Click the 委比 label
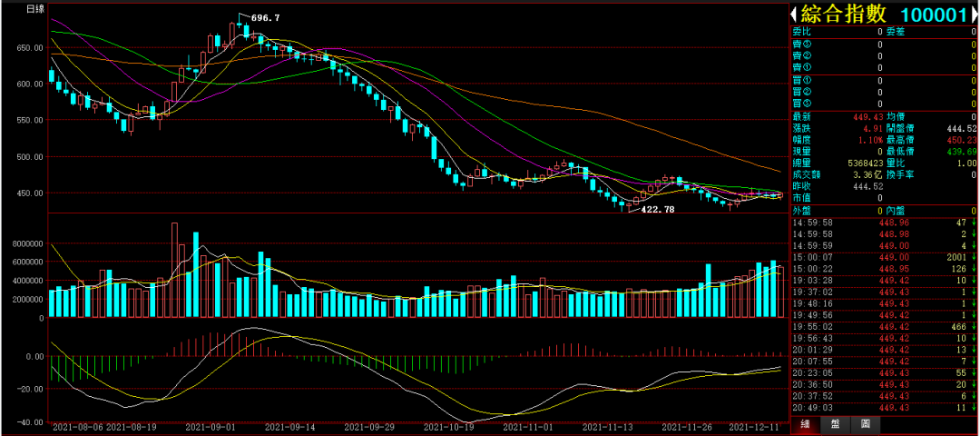The width and height of the screenshot is (980, 436). [x=801, y=31]
